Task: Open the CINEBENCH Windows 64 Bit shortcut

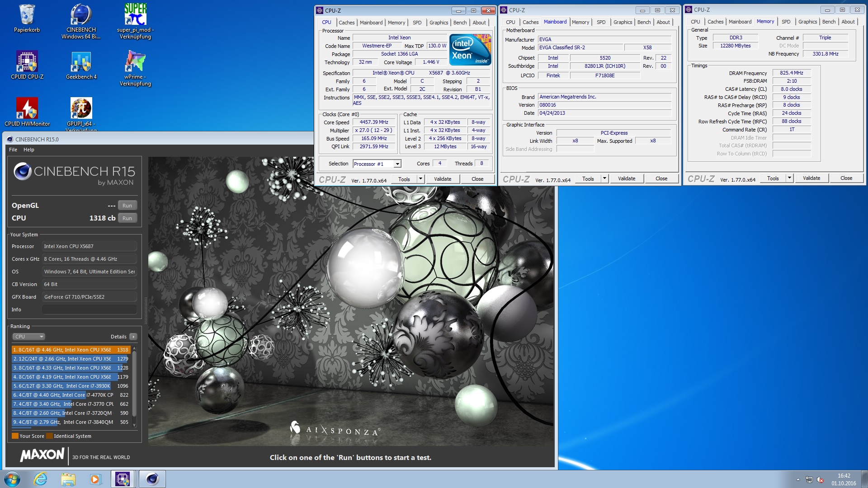Action: coord(81,21)
